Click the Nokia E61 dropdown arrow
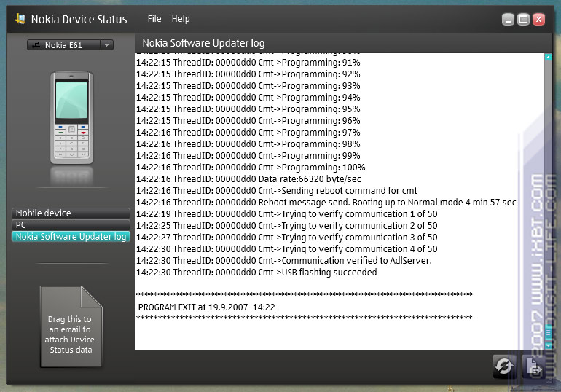This screenshot has height=392, width=561. [106, 45]
